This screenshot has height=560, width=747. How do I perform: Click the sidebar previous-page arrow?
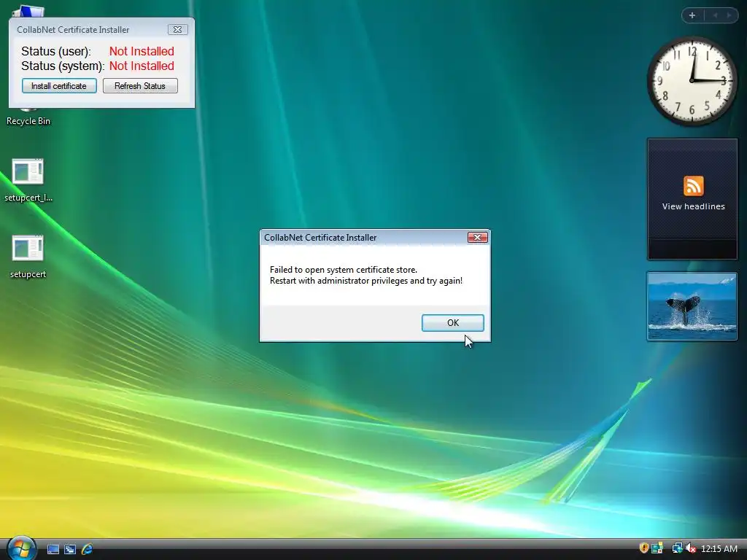tap(715, 15)
